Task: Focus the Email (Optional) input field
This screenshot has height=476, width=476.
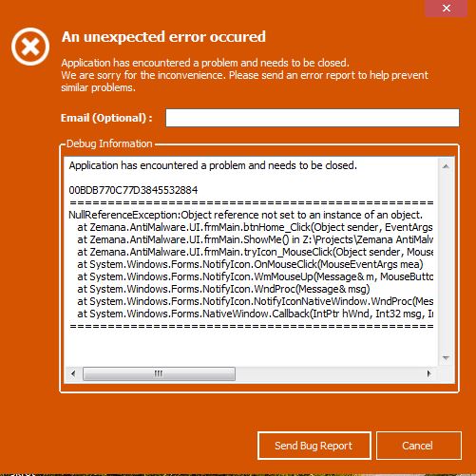Action: [x=313, y=118]
